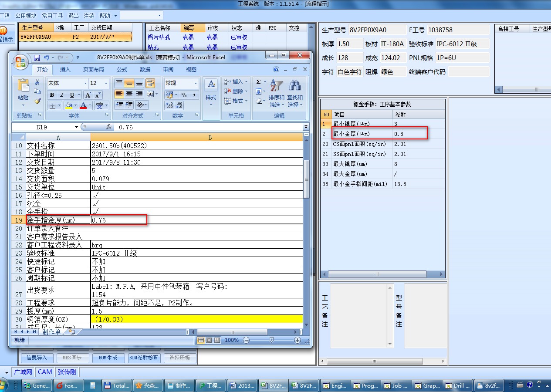Undo the last action in Excel

47,57
